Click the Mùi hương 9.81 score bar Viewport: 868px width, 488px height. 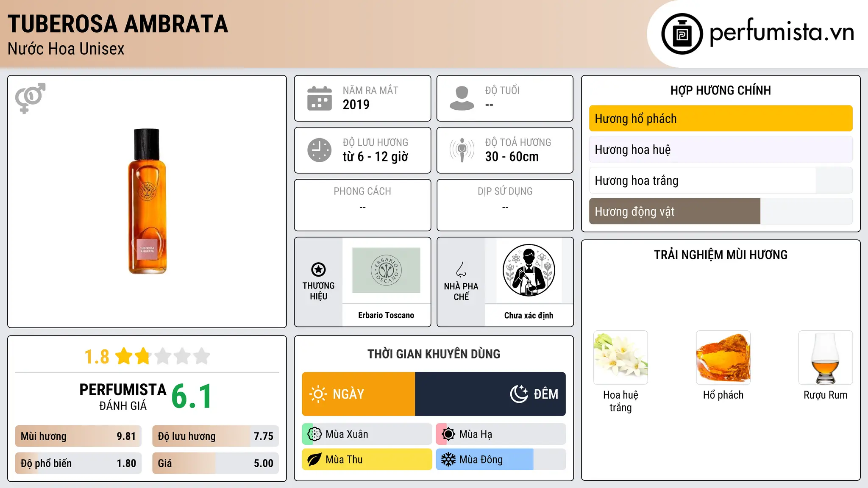(x=78, y=436)
